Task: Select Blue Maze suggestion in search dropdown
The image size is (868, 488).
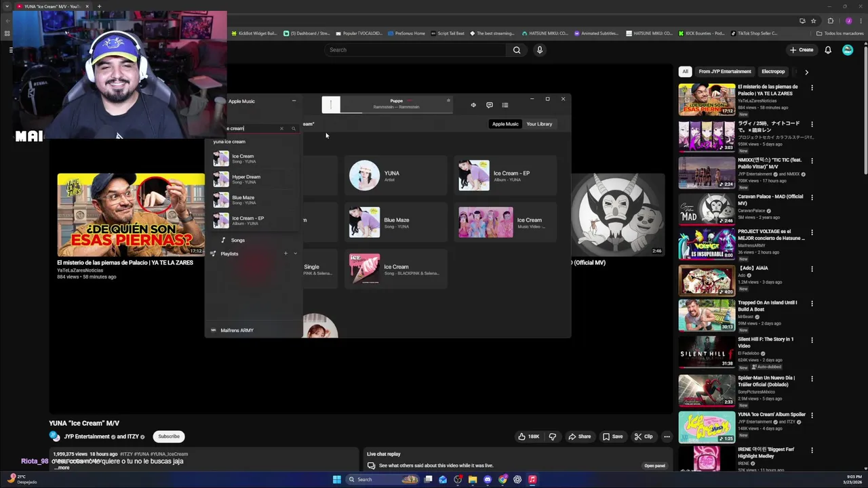Action: pos(254,200)
